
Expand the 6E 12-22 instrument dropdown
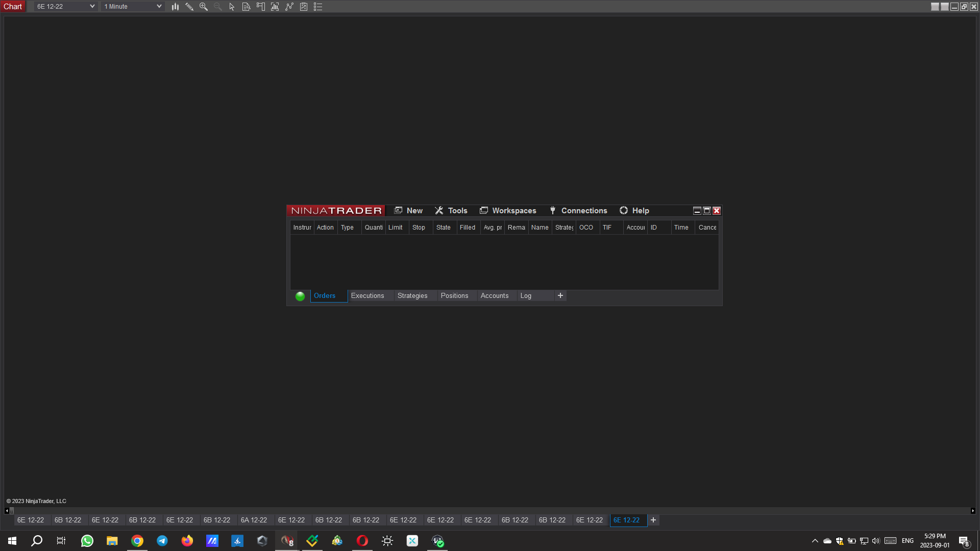92,7
